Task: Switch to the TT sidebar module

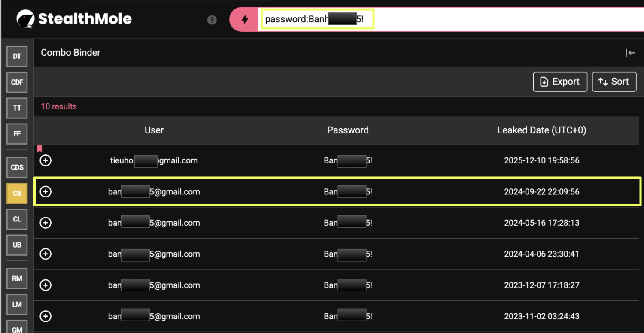Action: [x=17, y=108]
